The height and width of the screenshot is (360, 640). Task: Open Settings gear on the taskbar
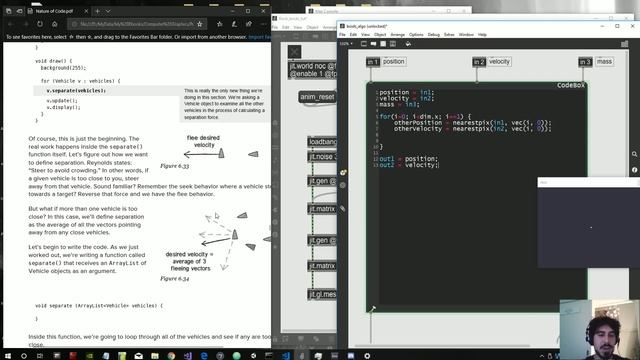pos(367,356)
